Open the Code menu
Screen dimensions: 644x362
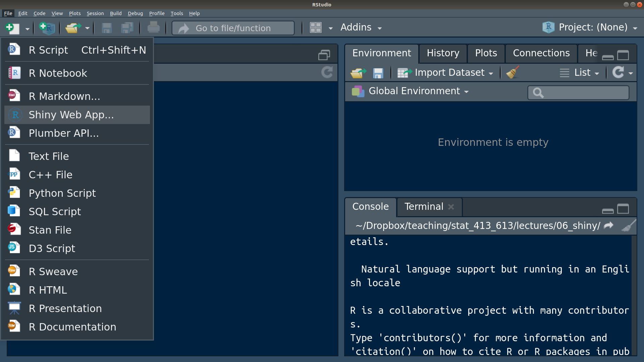pos(39,13)
